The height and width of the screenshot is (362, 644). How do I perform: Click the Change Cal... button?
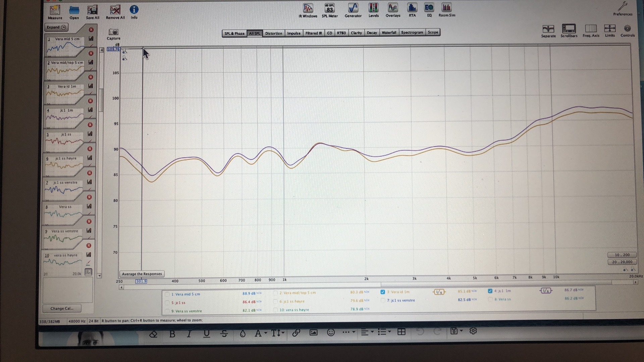[62, 308]
